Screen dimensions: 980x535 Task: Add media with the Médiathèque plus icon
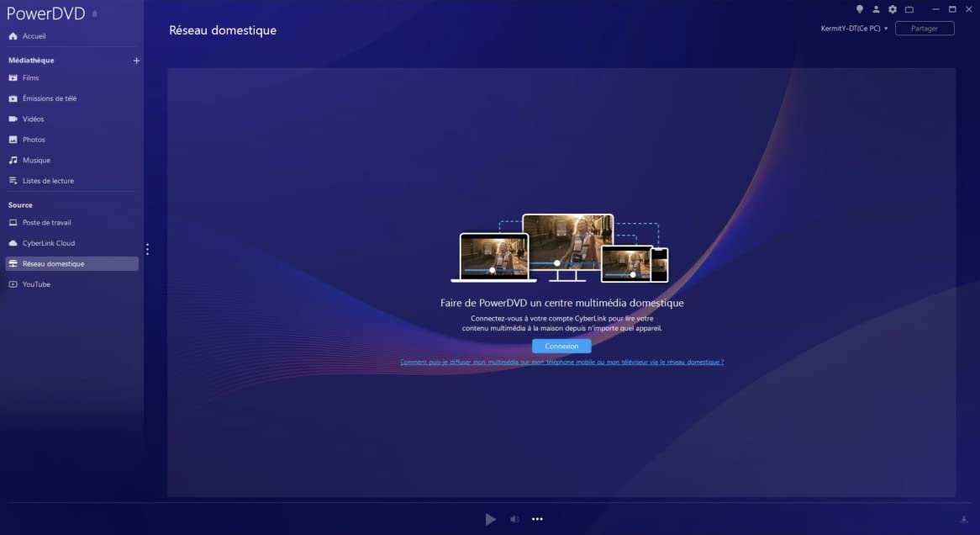coord(136,61)
